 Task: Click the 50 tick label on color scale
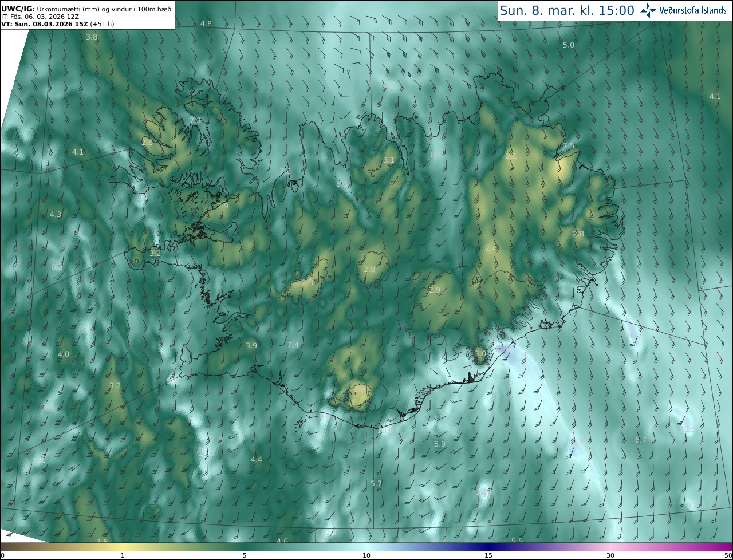728,555
